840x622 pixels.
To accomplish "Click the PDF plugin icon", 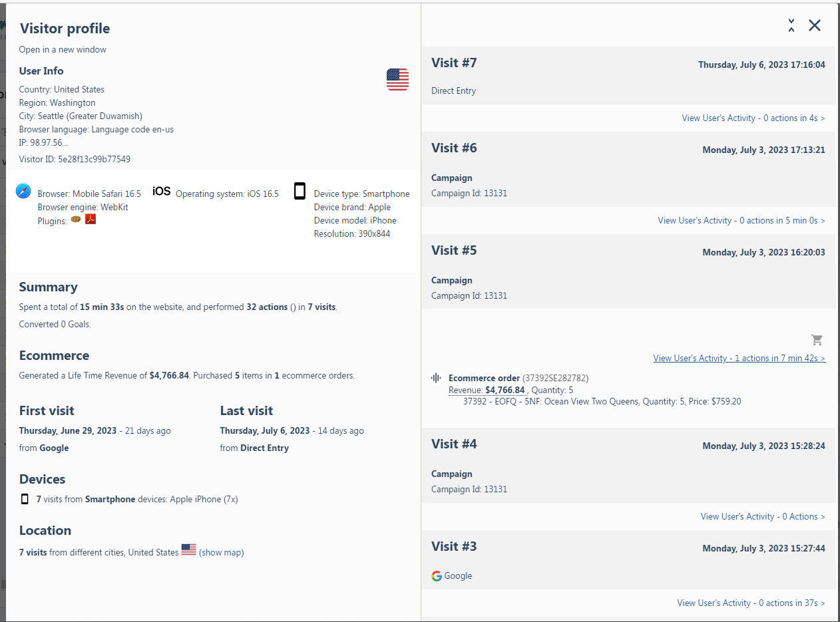I will (91, 219).
